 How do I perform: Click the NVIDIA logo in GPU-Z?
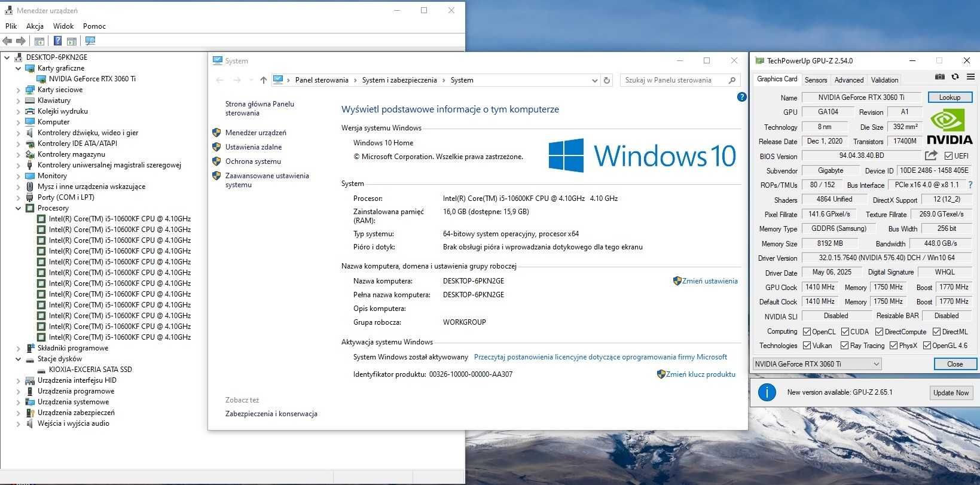click(x=950, y=127)
